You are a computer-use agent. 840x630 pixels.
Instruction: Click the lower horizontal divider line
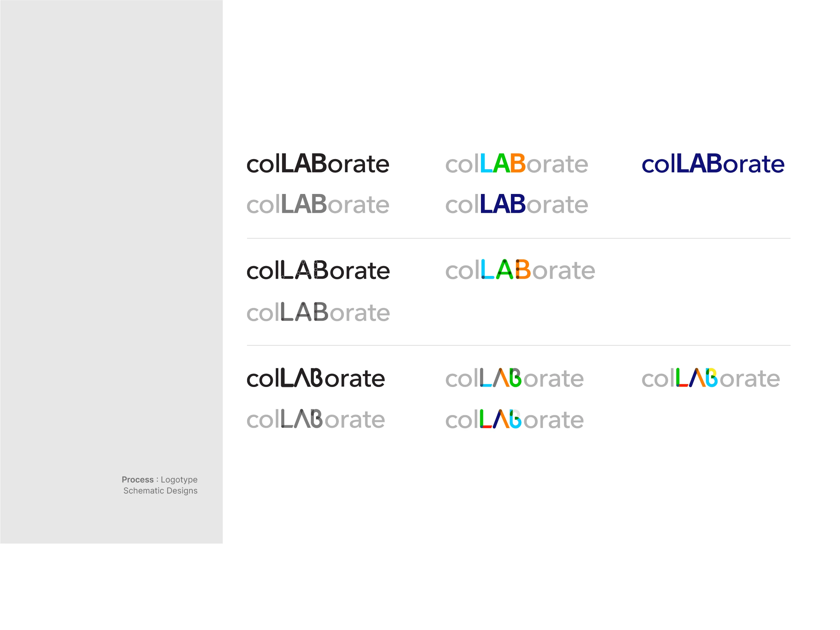pos(519,345)
